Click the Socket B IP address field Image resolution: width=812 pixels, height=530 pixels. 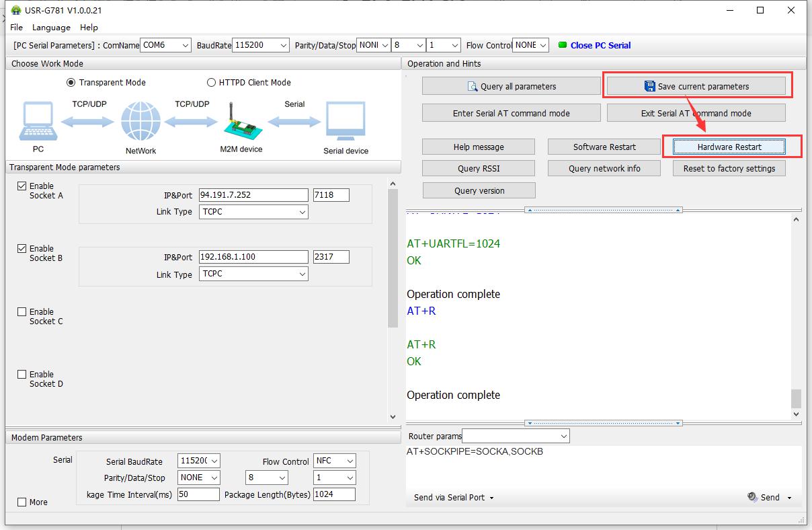coord(253,257)
